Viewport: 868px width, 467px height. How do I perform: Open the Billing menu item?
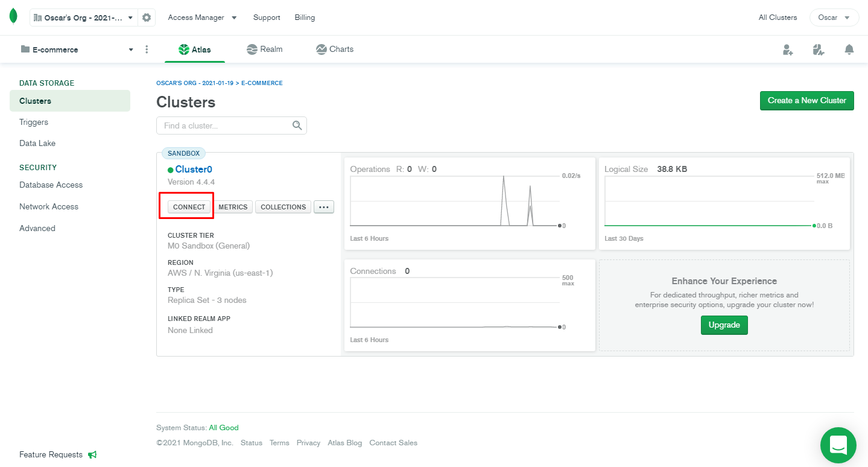coord(305,17)
